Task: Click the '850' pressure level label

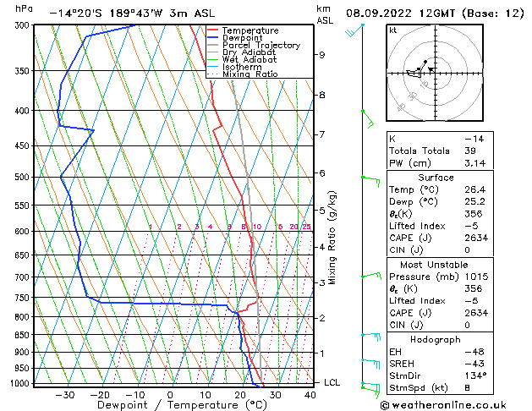Action: (x=22, y=335)
